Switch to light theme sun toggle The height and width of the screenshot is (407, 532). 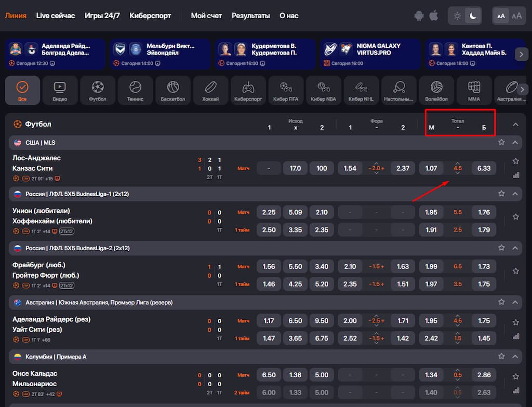457,16
